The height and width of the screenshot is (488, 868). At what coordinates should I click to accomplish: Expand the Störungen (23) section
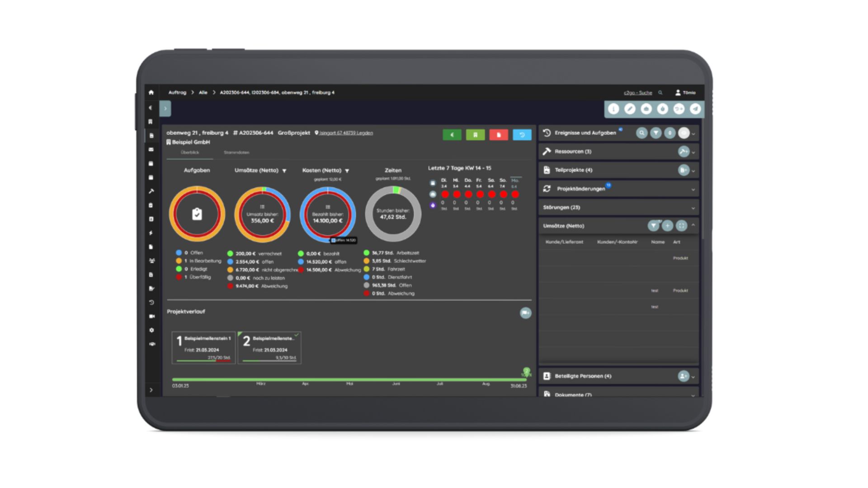(x=693, y=208)
